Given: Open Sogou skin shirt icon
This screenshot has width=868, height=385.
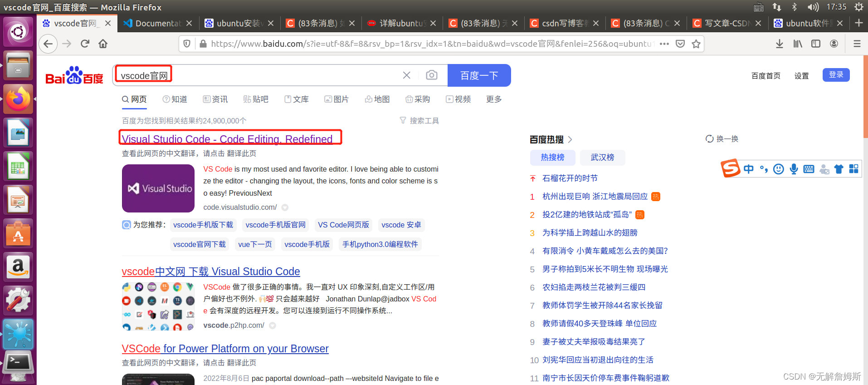Looking at the screenshot, I should 839,169.
